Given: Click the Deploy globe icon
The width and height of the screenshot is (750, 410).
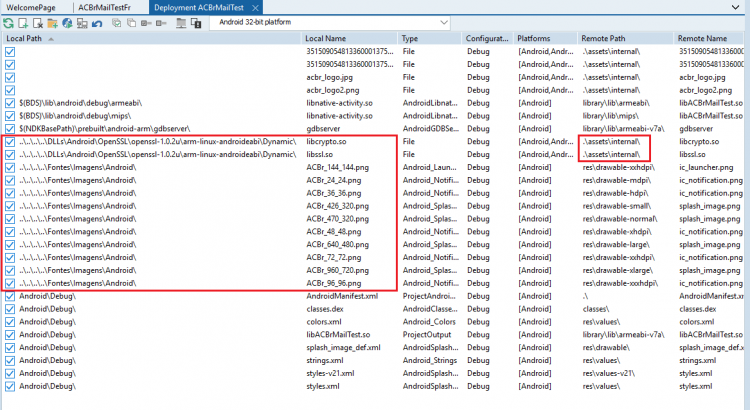Looking at the screenshot, I should pyautogui.click(x=67, y=23).
